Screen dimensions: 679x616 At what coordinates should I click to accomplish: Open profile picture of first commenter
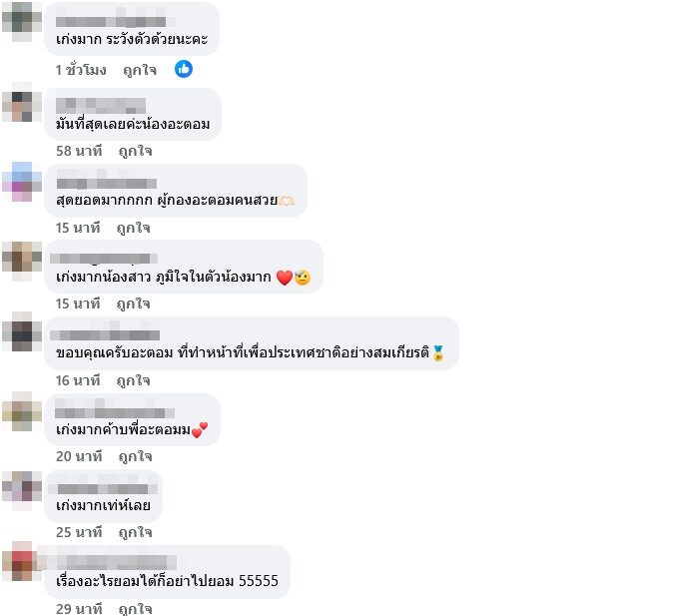click(x=22, y=22)
